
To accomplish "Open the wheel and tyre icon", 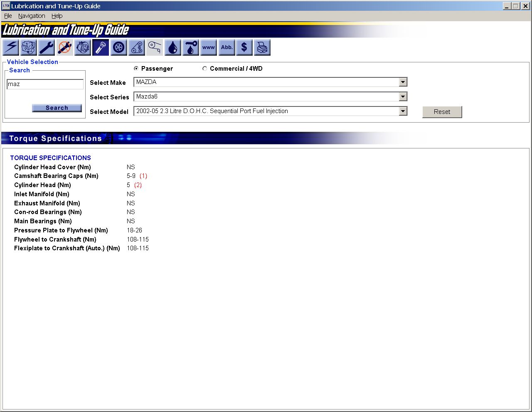I will 119,47.
